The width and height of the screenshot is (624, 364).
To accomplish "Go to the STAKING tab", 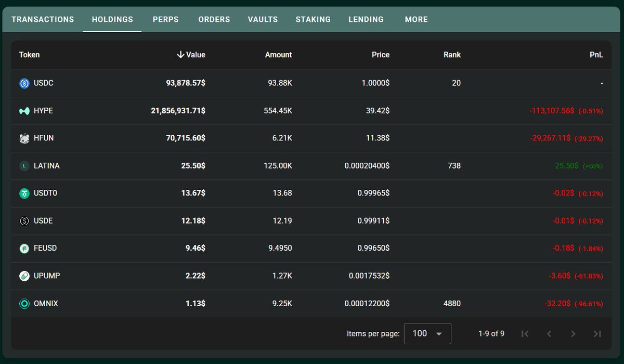I will [x=313, y=19].
